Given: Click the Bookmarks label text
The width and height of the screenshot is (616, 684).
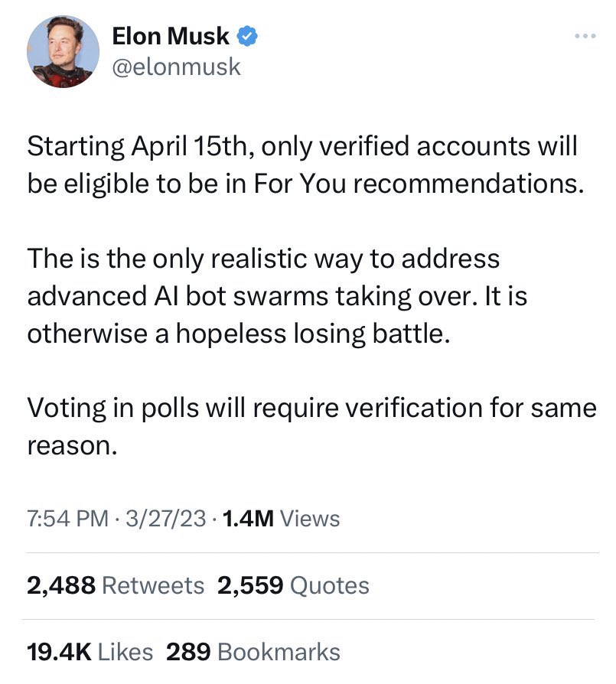Looking at the screenshot, I should point(279,652).
